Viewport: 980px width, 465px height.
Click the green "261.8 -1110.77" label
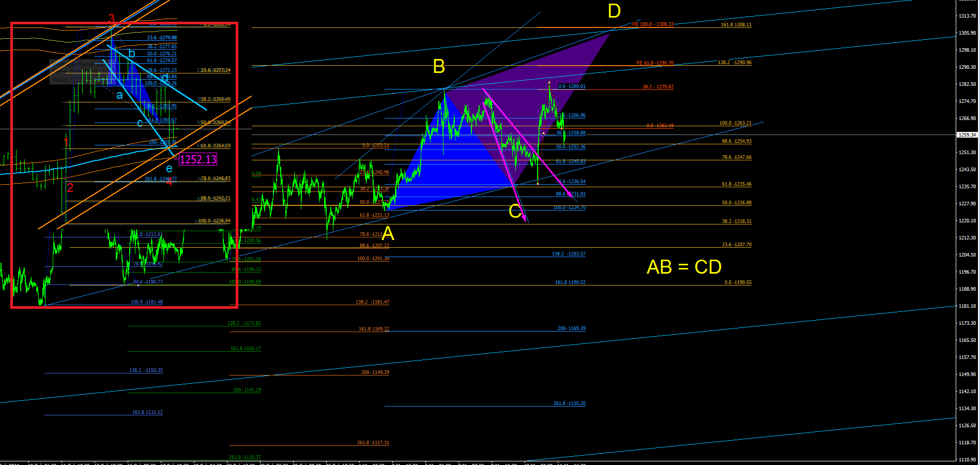click(x=245, y=457)
